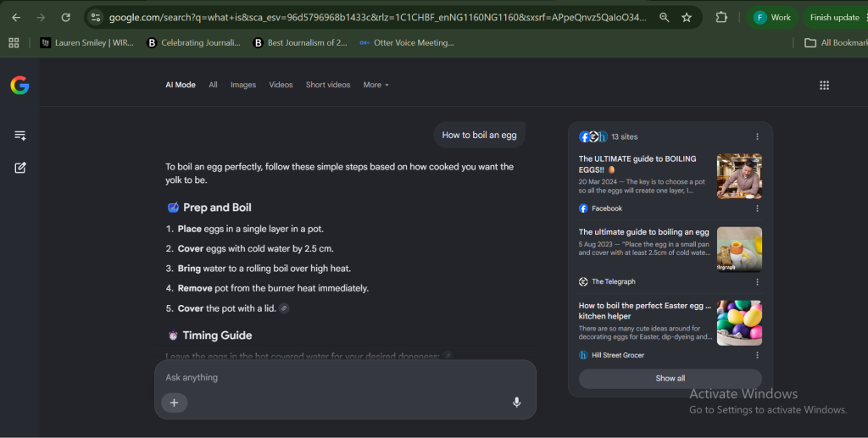This screenshot has height=438, width=868.
Task: Click Show all sources button
Action: coord(670,378)
